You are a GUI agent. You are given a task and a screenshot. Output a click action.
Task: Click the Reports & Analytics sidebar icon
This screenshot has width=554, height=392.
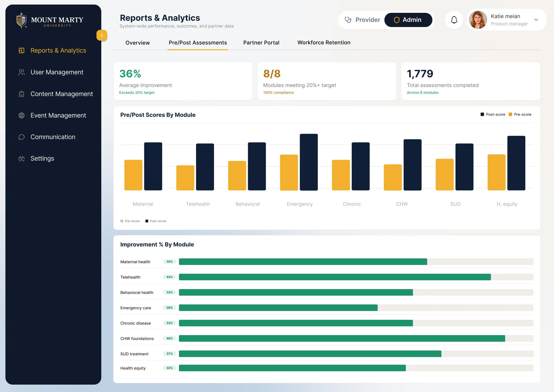pyautogui.click(x=22, y=50)
